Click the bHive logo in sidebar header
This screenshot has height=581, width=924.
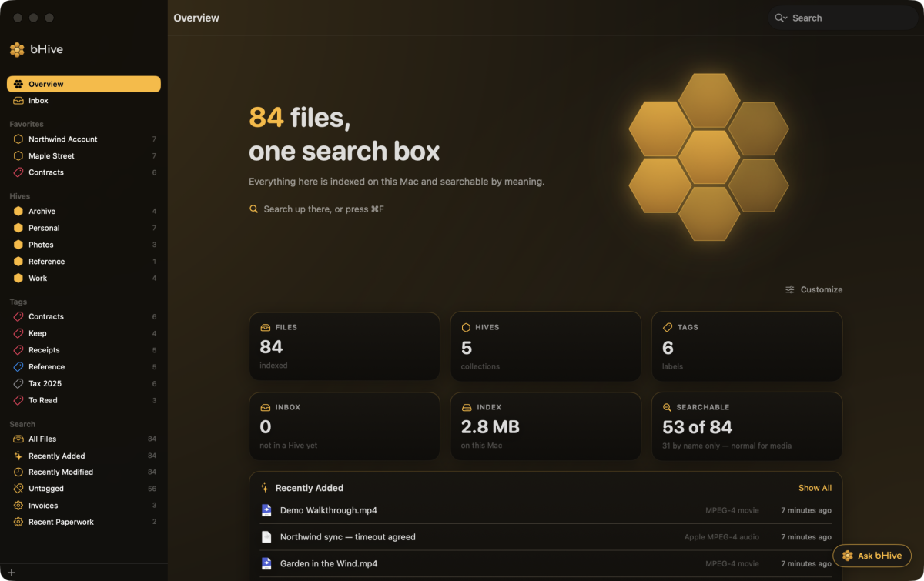click(x=17, y=49)
